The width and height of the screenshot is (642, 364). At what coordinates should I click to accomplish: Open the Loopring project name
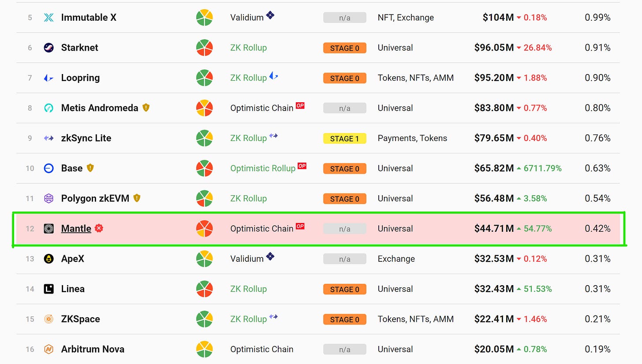click(81, 78)
